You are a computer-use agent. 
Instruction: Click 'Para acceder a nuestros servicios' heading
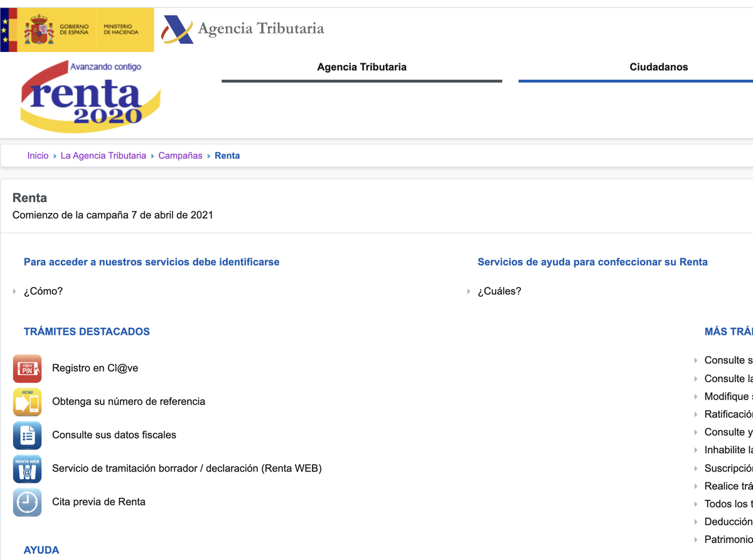152,262
